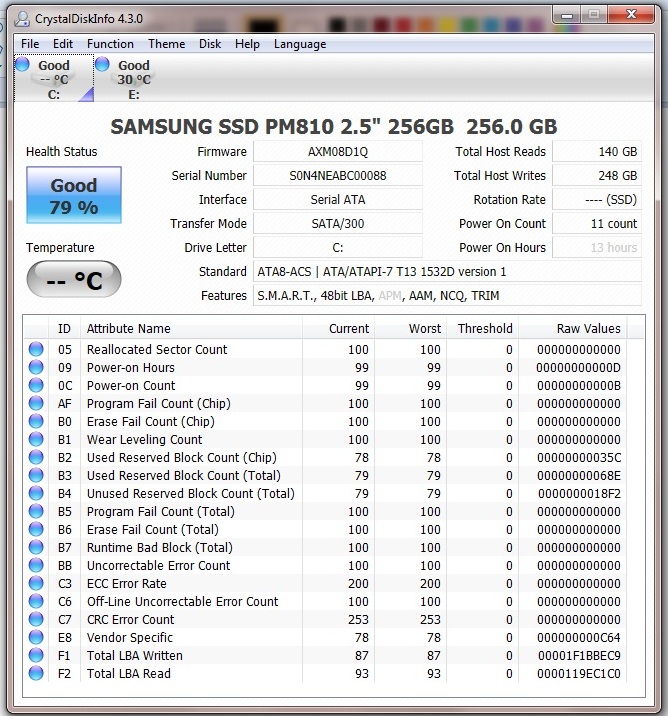The height and width of the screenshot is (716, 668).
Task: Click status orb of Program Fail Count (Chip)
Action: click(x=36, y=403)
